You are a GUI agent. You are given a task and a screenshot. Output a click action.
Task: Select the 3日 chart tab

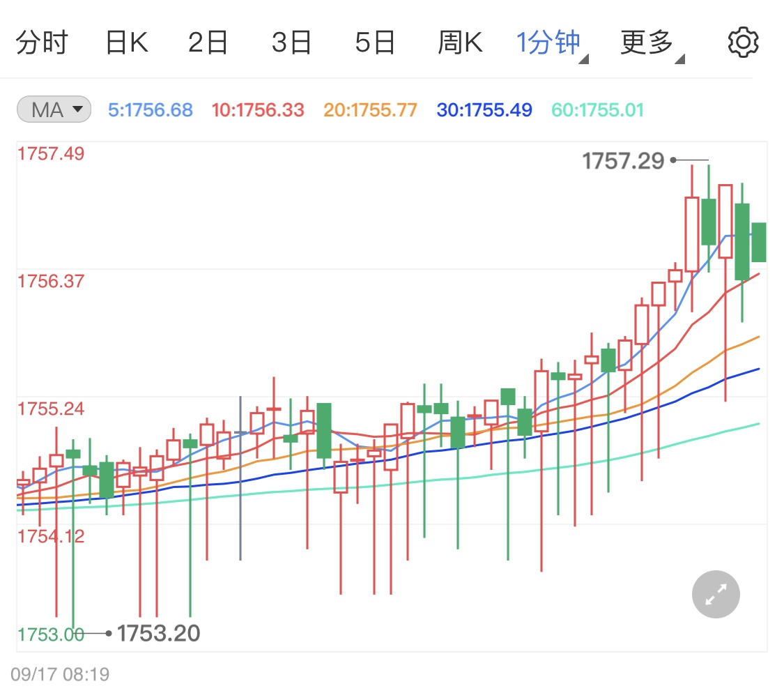tap(291, 42)
